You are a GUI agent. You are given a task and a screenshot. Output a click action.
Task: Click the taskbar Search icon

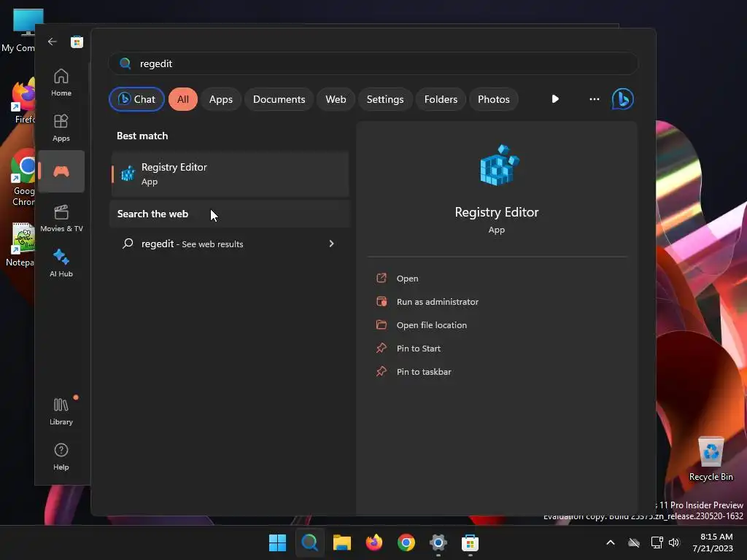pos(309,542)
